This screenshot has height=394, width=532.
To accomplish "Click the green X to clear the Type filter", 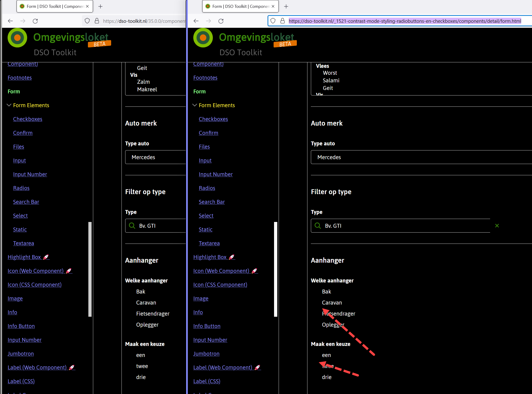I will [497, 225].
